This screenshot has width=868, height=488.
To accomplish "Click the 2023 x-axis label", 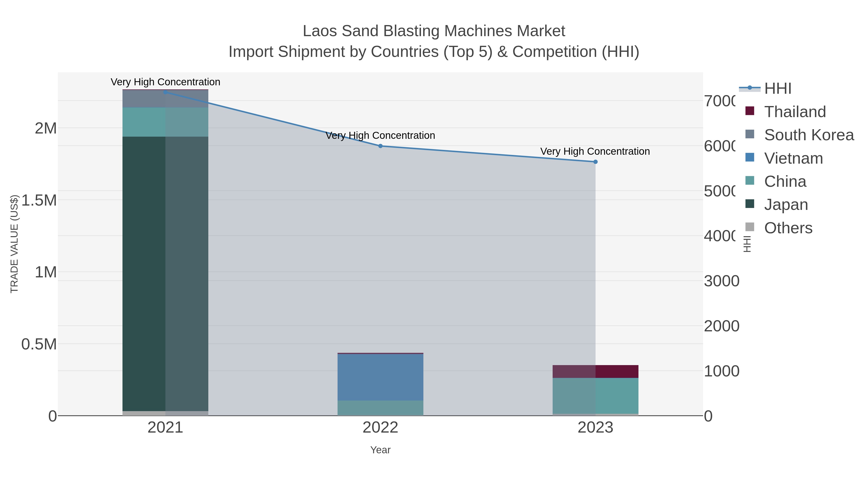I will pos(595,428).
